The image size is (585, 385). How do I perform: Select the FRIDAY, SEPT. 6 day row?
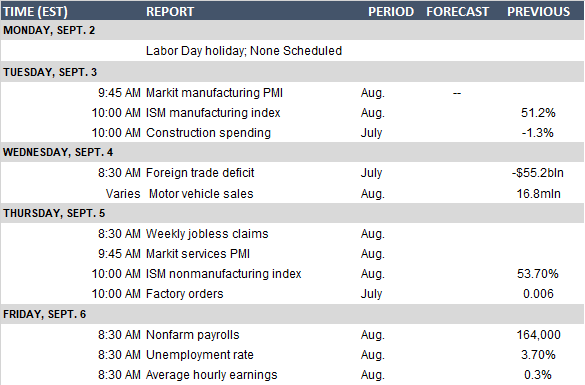(x=292, y=314)
